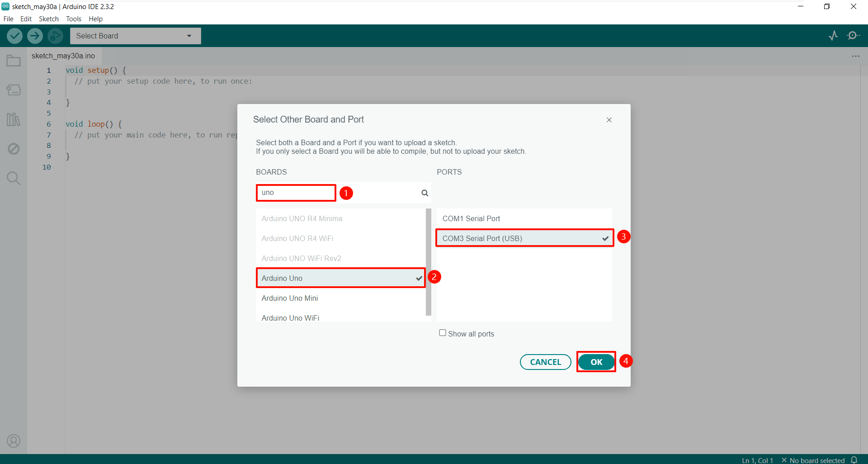The image size is (868, 464).
Task: Click the Upload arrow button
Action: point(35,36)
